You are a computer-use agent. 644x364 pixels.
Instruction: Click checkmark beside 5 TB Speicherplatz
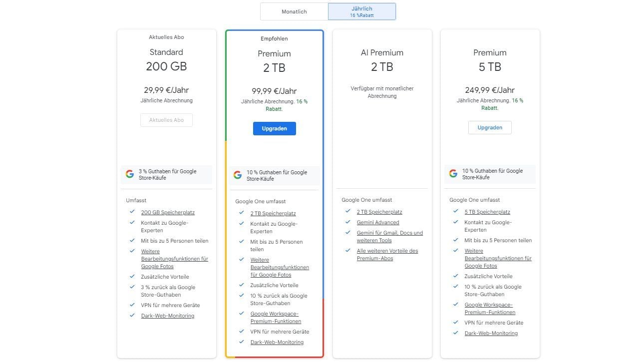(456, 211)
